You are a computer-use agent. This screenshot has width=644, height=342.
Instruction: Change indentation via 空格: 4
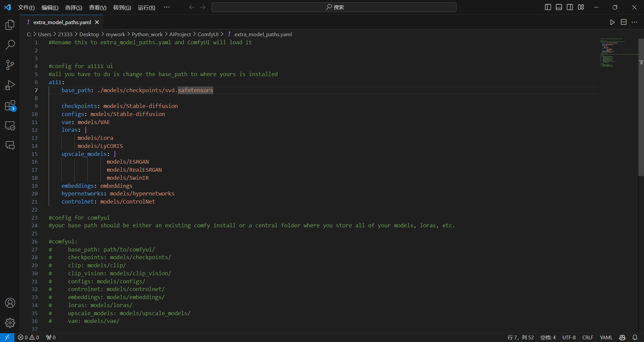pyautogui.click(x=548, y=337)
